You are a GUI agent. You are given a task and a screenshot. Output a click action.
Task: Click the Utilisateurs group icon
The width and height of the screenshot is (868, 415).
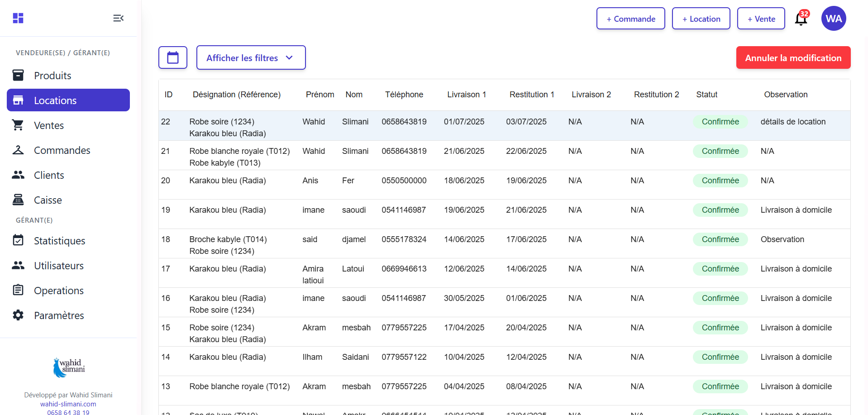[18, 265]
